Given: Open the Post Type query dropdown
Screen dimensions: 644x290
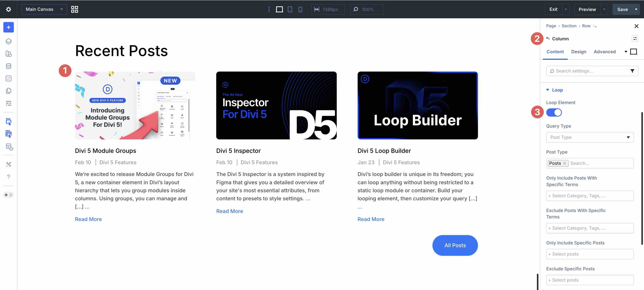Looking at the screenshot, I should point(590,137).
